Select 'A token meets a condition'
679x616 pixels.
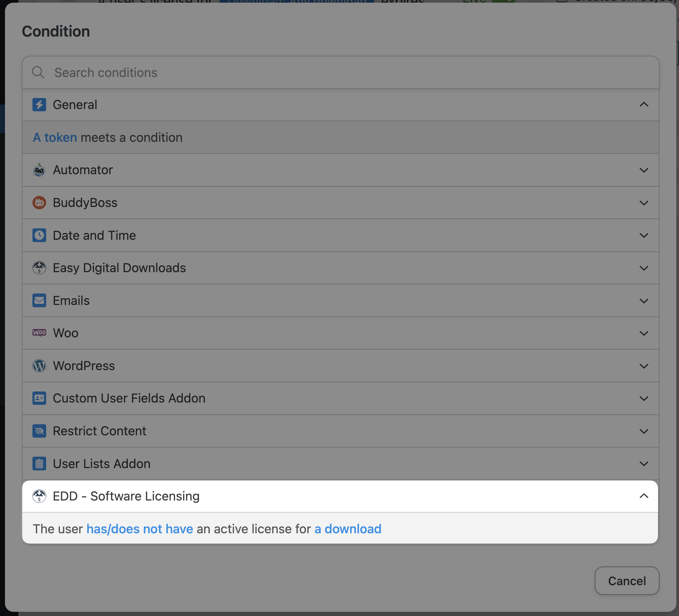(x=108, y=138)
